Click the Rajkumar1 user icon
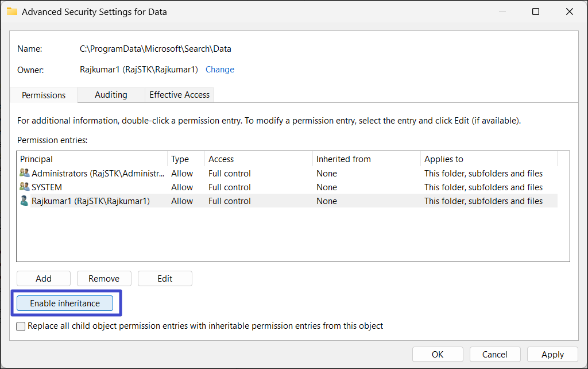This screenshot has width=588, height=369. (24, 201)
